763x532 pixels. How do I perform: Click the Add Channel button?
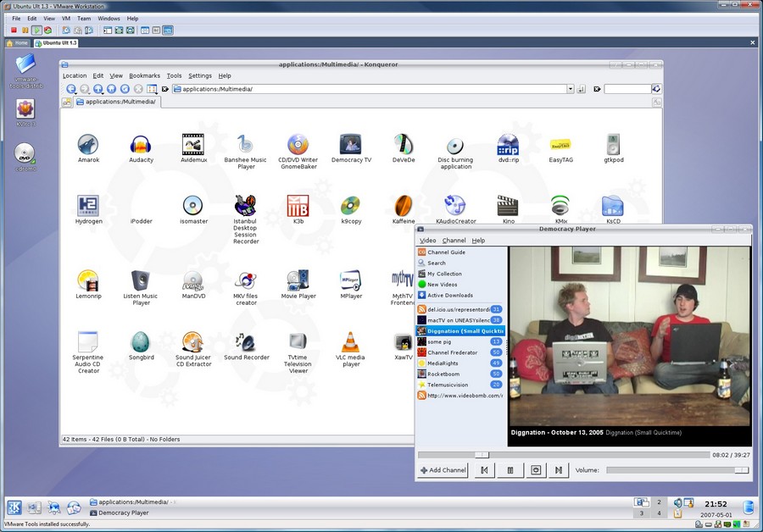[x=443, y=470]
